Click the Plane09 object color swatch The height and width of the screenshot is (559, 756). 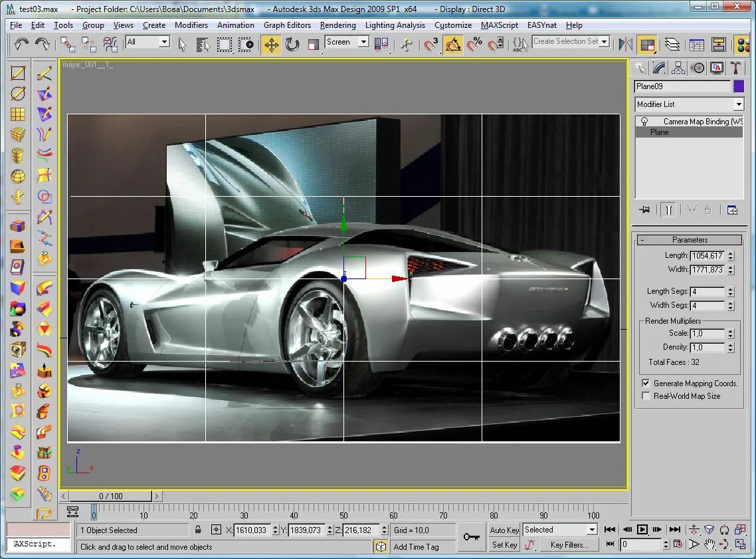click(x=739, y=86)
